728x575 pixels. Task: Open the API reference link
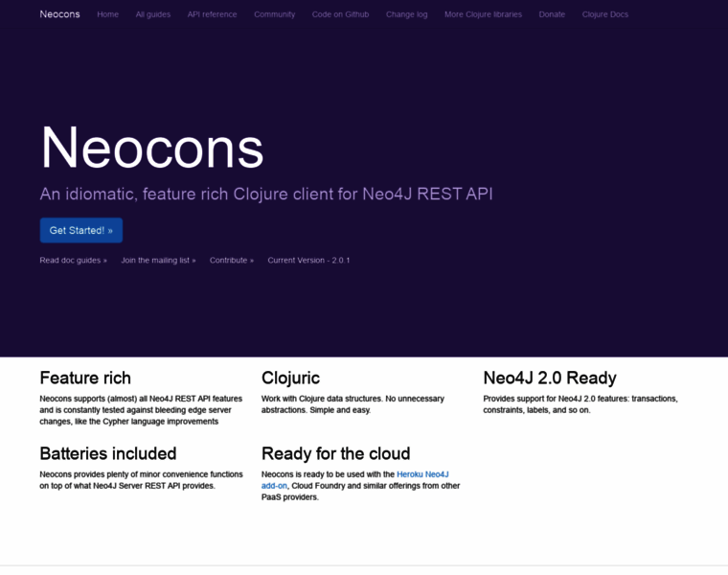213,14
